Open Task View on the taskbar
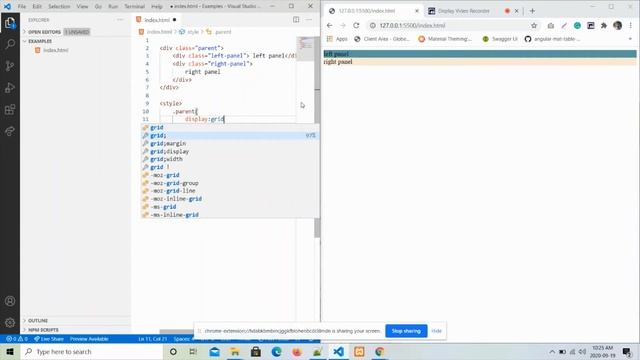 click(x=193, y=351)
